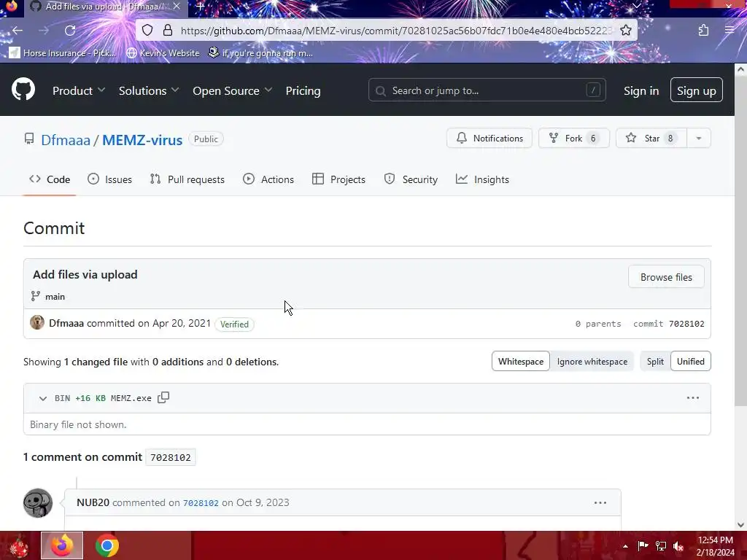Click Firefox icon in taskbar
Image resolution: width=747 pixels, height=560 pixels.
point(62,545)
